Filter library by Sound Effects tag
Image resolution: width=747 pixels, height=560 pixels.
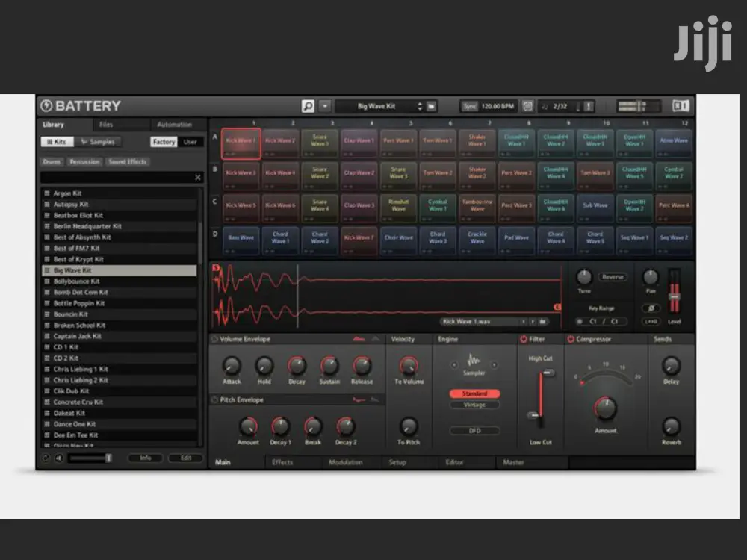[127, 162]
